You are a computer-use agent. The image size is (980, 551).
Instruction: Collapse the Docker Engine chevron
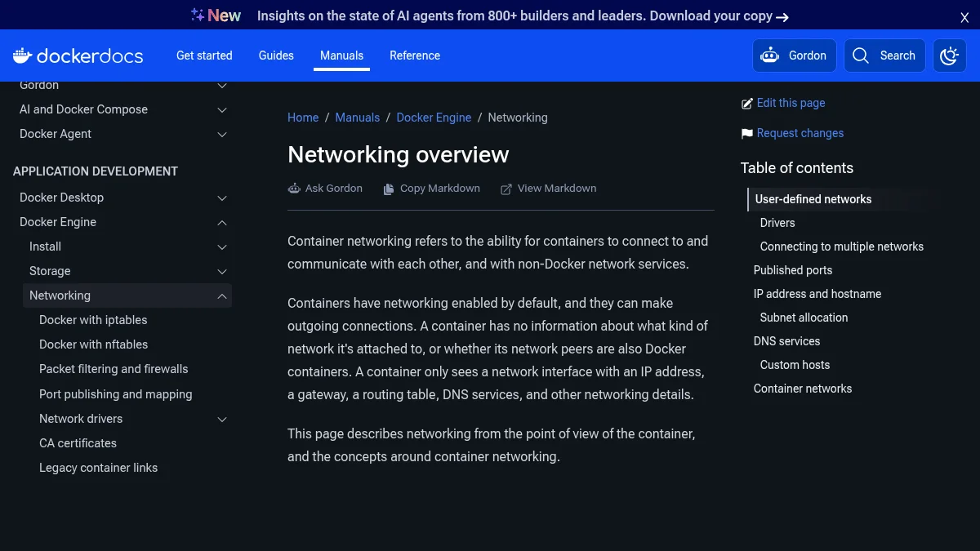(222, 222)
